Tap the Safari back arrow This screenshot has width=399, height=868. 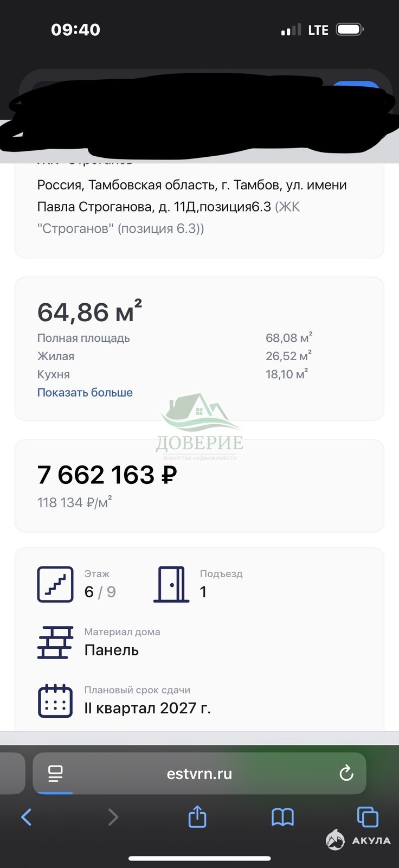26,816
